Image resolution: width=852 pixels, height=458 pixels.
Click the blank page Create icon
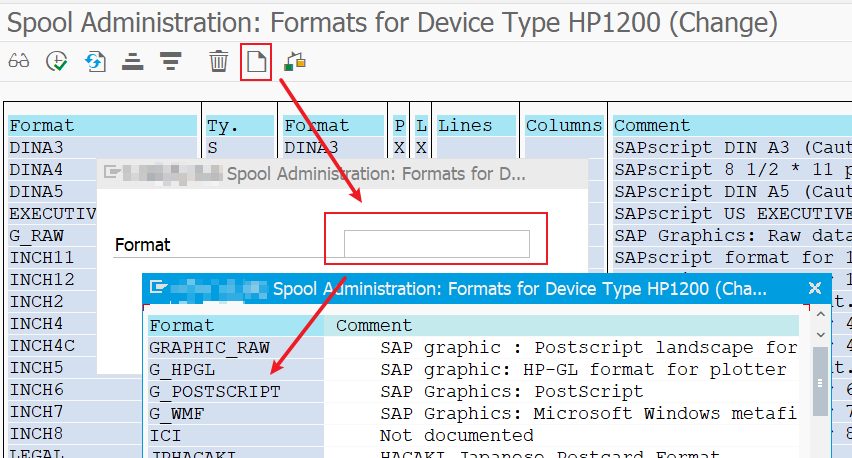click(x=256, y=61)
